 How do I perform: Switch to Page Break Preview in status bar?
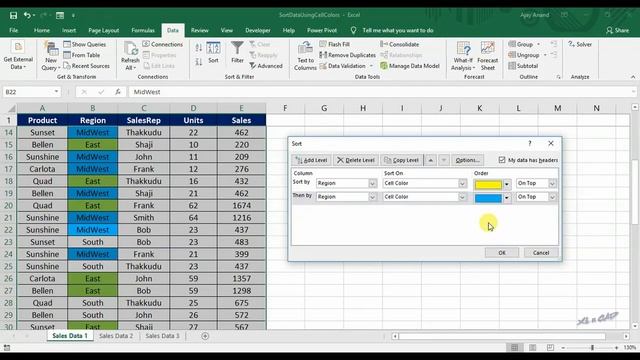click(550, 347)
